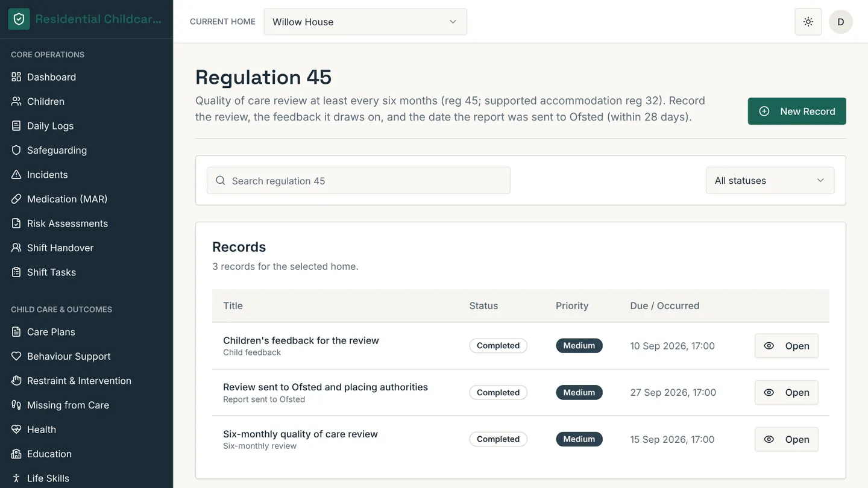Open Shift Tasks clipboard icon
Screen dimensions: 868x488
click(x=16, y=272)
